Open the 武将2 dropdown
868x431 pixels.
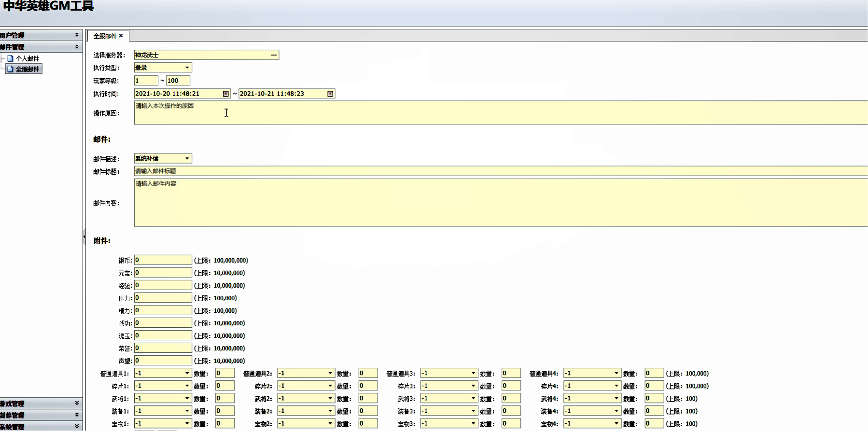click(x=330, y=398)
